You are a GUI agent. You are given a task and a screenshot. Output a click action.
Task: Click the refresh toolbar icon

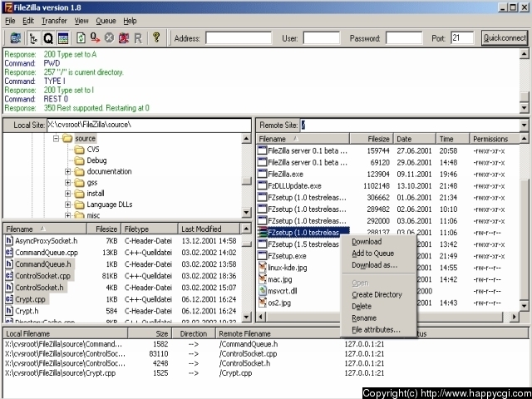click(81, 38)
